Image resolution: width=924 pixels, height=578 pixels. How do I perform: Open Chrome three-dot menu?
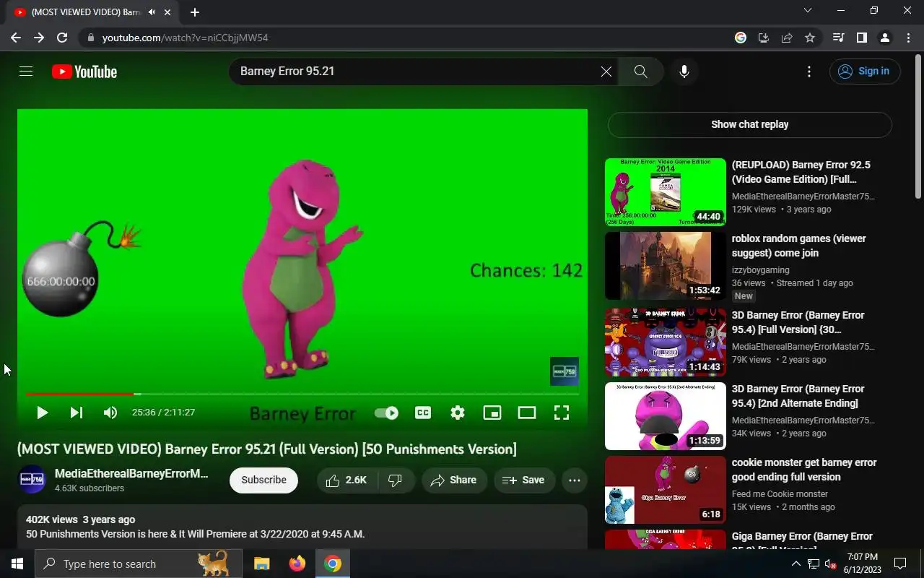(907, 38)
